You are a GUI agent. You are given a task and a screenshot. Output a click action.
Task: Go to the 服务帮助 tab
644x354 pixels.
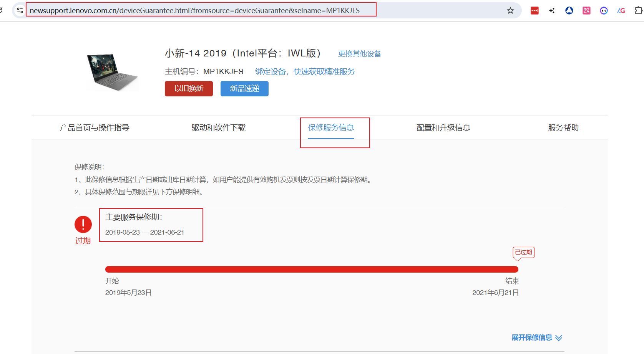click(563, 127)
